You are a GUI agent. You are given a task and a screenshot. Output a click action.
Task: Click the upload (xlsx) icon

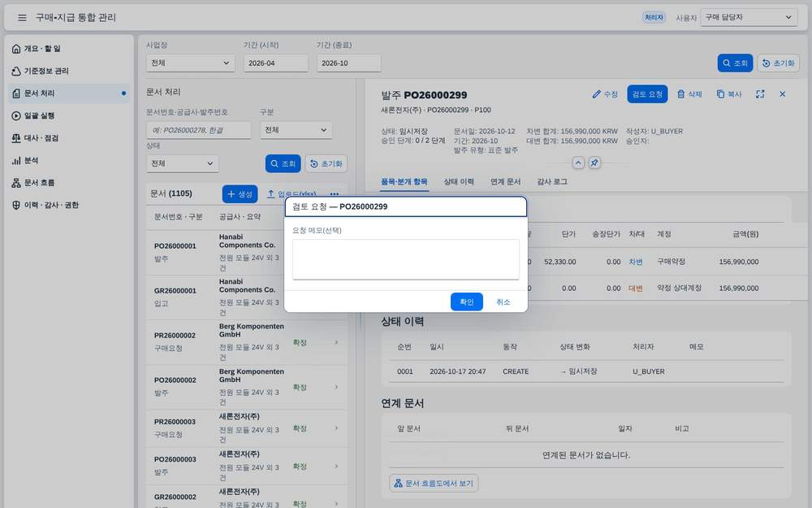pos(270,194)
